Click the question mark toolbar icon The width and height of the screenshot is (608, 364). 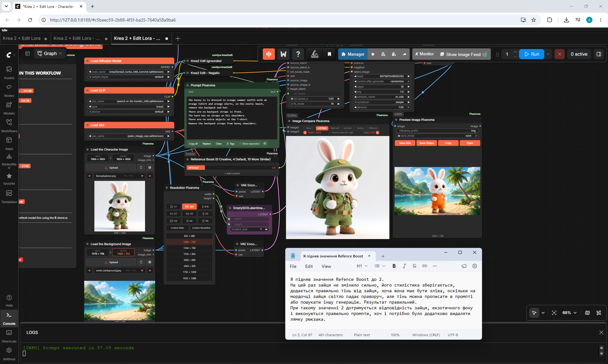click(x=298, y=54)
